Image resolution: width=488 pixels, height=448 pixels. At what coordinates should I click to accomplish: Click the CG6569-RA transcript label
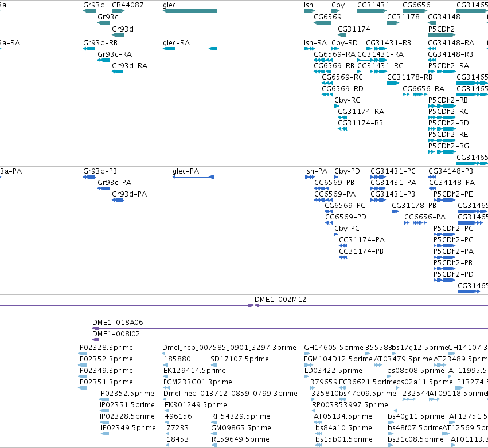334,54
